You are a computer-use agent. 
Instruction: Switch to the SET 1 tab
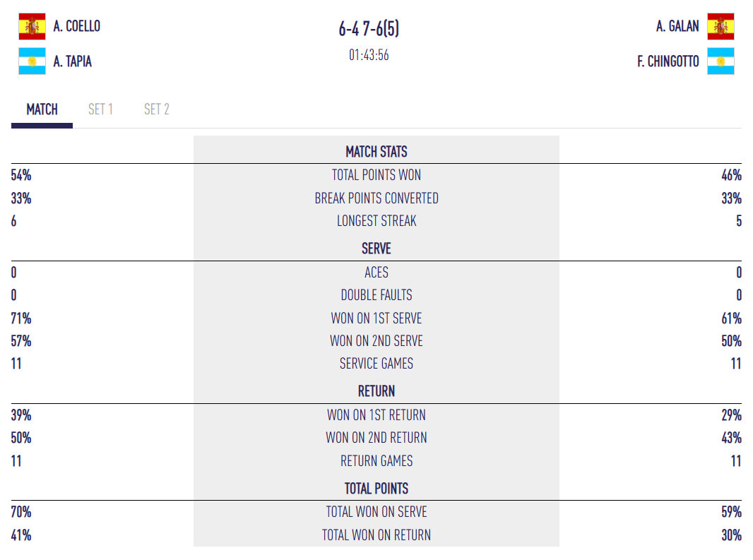point(100,109)
